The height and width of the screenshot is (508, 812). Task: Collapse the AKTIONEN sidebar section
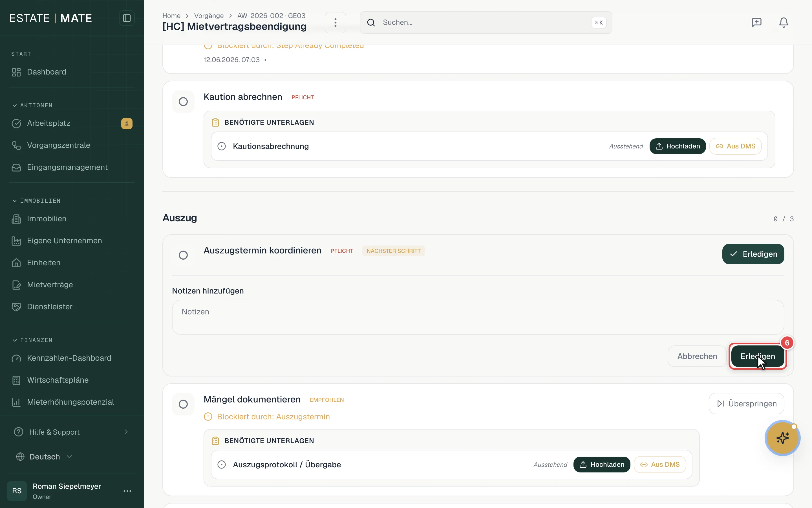pos(32,106)
